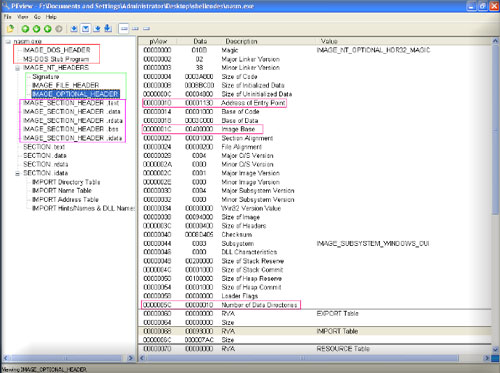Select IMPORT Address Table tree entry
500x373 pixels.
pos(65,200)
